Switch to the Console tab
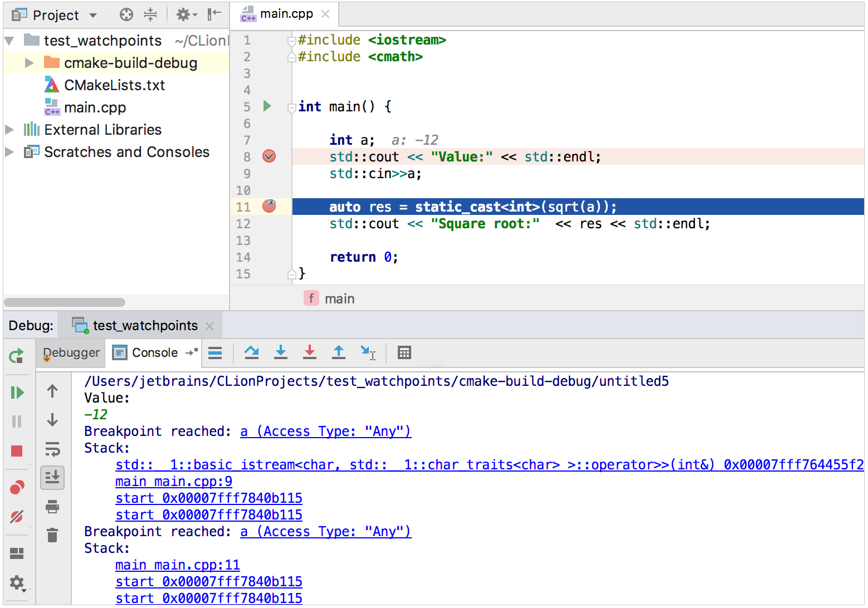The height and width of the screenshot is (608, 868). [154, 353]
